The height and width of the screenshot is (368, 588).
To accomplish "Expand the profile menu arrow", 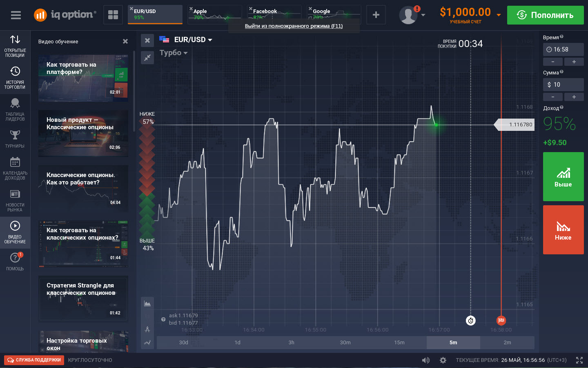I will click(x=423, y=15).
